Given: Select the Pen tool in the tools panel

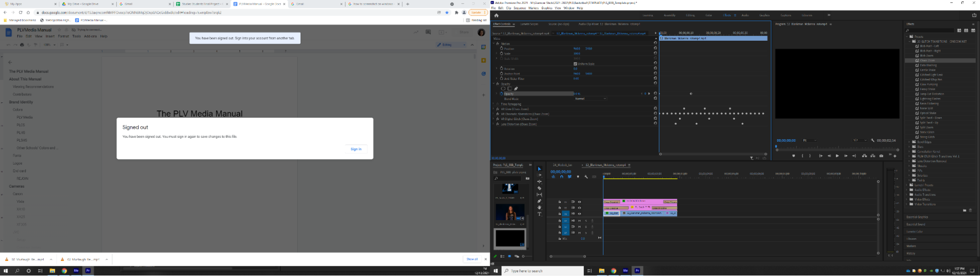Looking at the screenshot, I should (539, 201).
